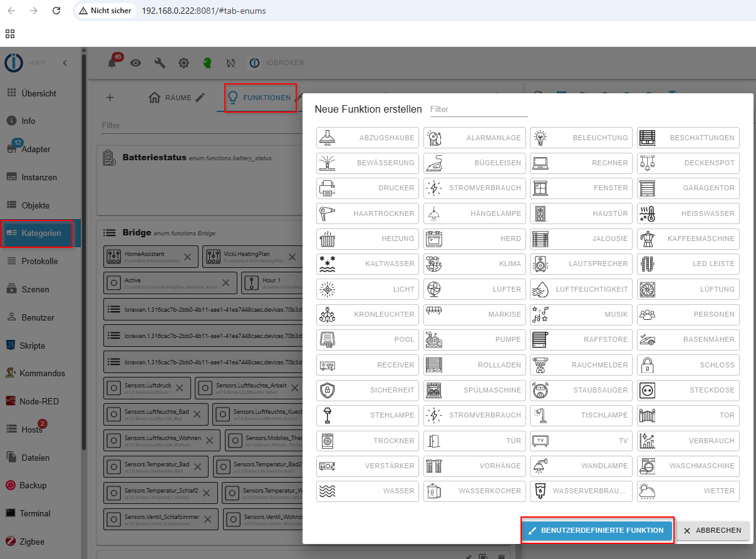Open Node-RED in the sidebar
The height and width of the screenshot is (559, 756).
point(40,401)
